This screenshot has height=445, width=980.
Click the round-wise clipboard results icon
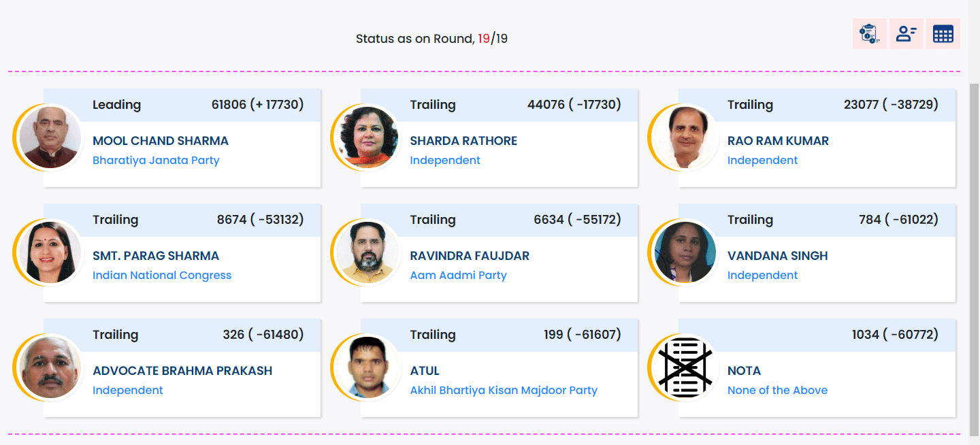869,34
